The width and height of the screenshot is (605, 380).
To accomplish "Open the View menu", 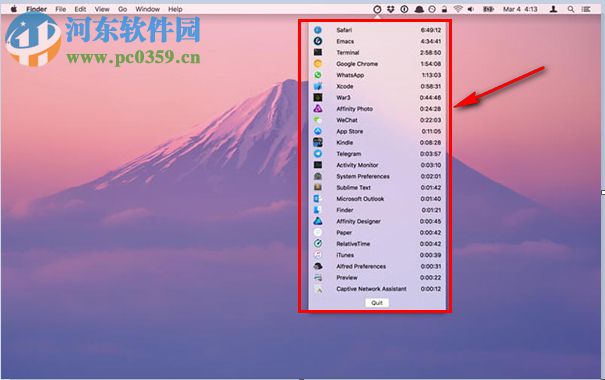I will pos(102,9).
